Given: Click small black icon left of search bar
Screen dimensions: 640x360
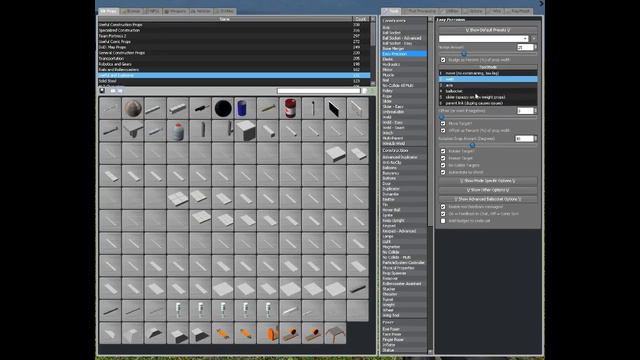Looking at the screenshot, I should click(102, 91).
